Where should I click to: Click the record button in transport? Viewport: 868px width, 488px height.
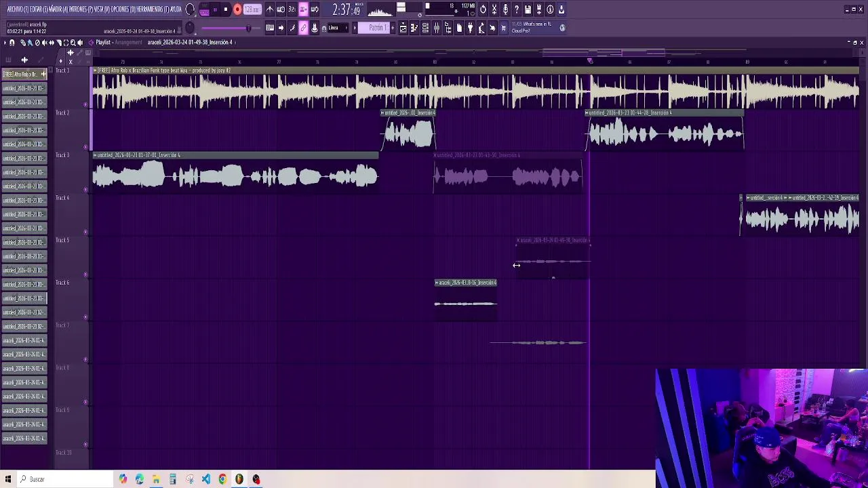(237, 9)
